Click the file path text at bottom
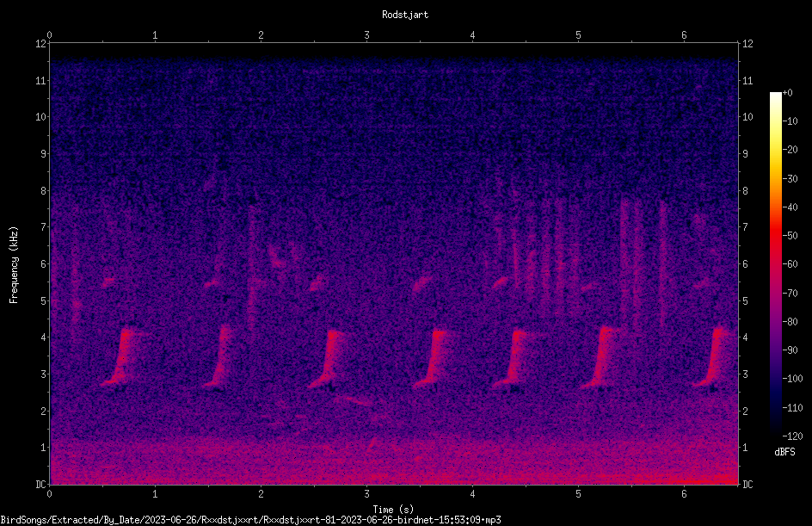This screenshot has width=812, height=526. 250,520
